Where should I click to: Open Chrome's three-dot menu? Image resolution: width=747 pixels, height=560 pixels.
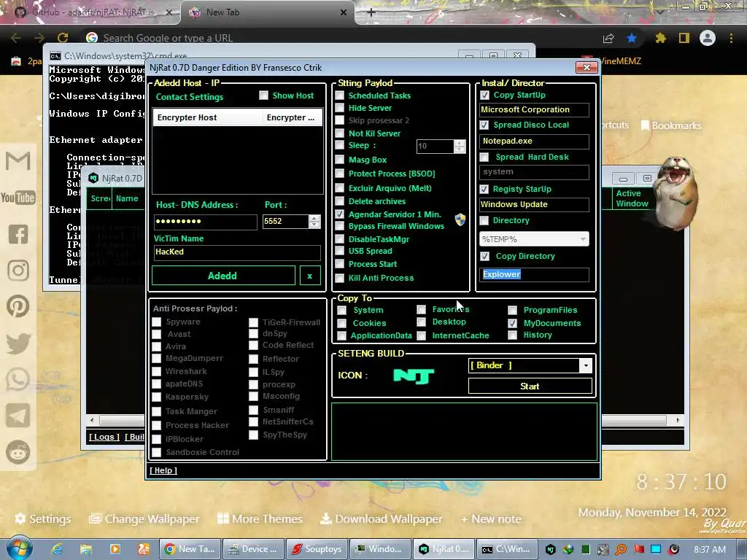click(x=731, y=38)
